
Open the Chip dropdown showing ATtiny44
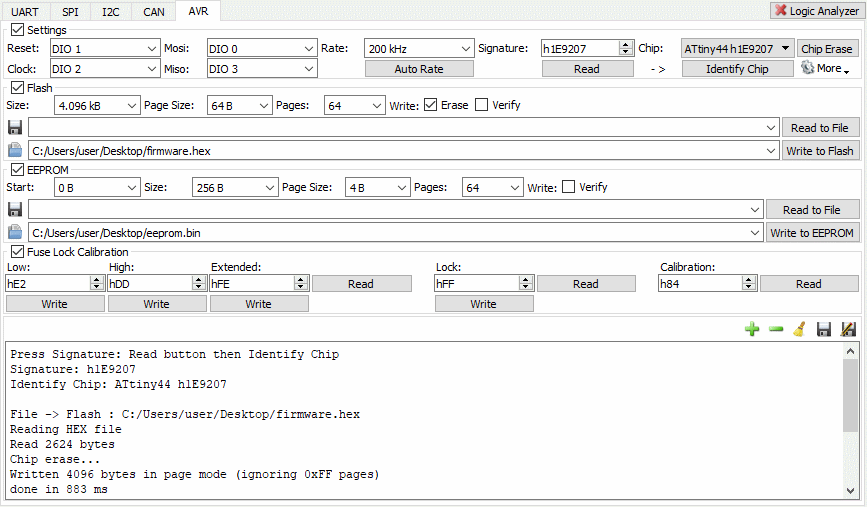point(737,48)
